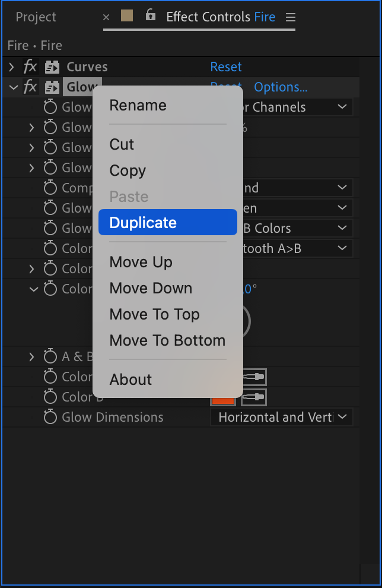382x588 pixels.
Task: Click the orange Color B swatch
Action: [223, 400]
